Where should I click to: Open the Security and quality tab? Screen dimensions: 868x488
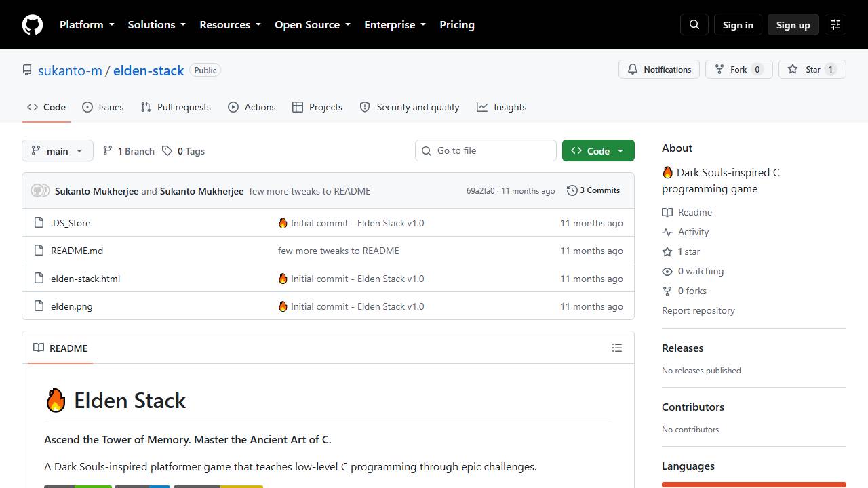(410, 107)
